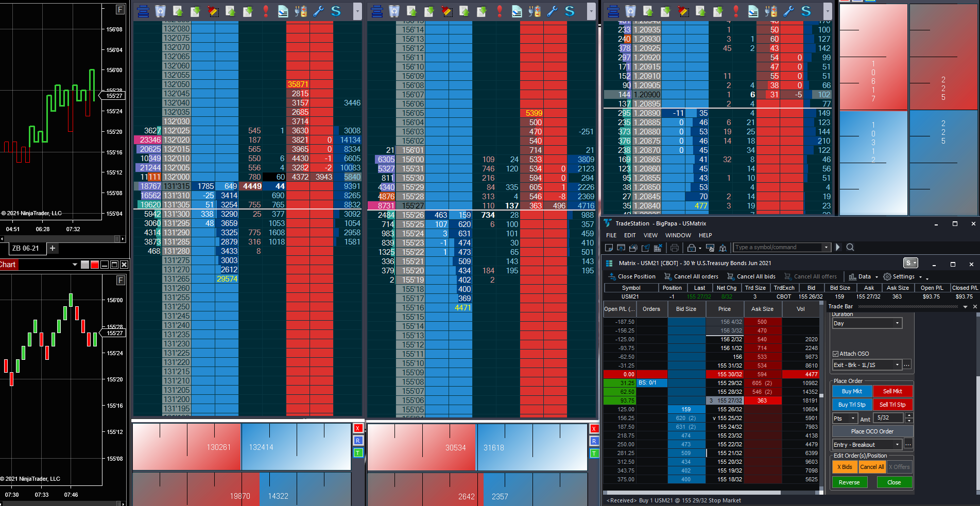980x506 pixels.
Task: Click the Type a symbol/command input field
Action: pos(778,248)
